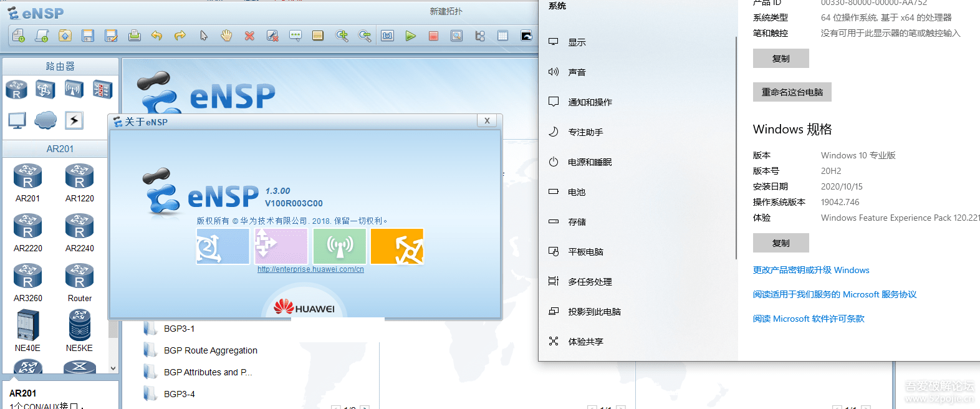Select the pointer restore tool

[x=203, y=36]
